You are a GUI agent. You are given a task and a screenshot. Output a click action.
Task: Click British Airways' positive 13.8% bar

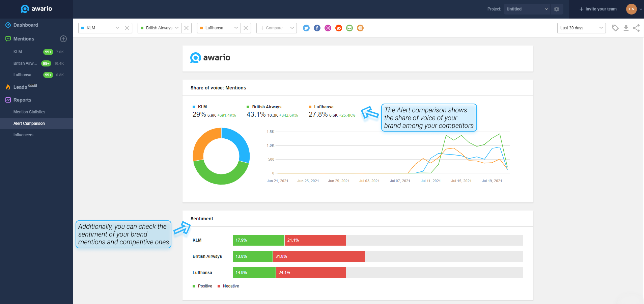[x=253, y=256]
